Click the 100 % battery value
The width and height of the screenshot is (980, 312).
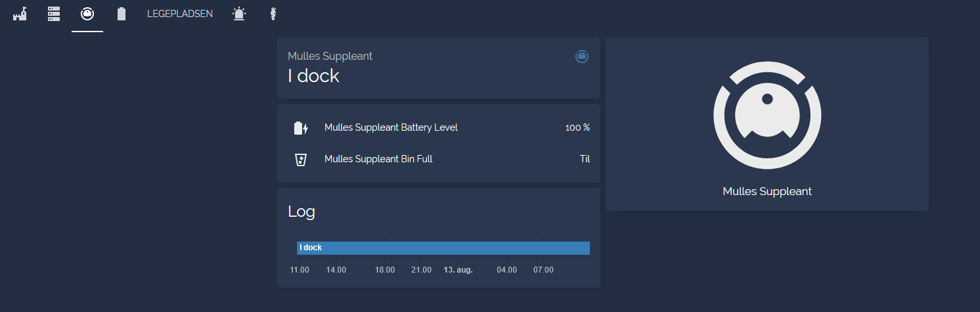577,127
